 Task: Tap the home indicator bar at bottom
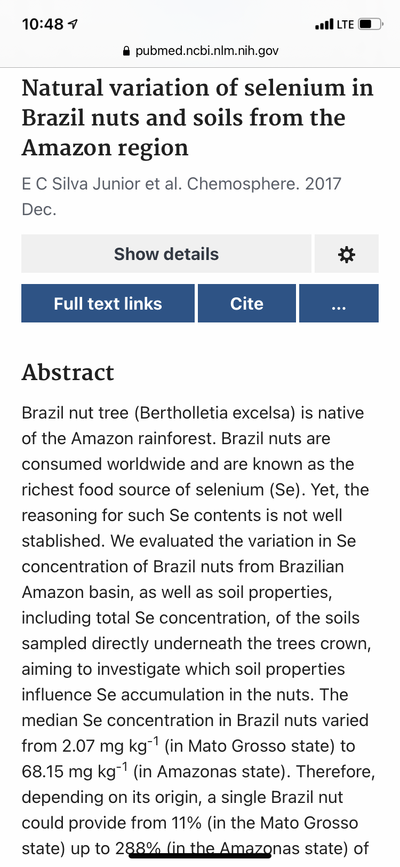tap(200, 856)
